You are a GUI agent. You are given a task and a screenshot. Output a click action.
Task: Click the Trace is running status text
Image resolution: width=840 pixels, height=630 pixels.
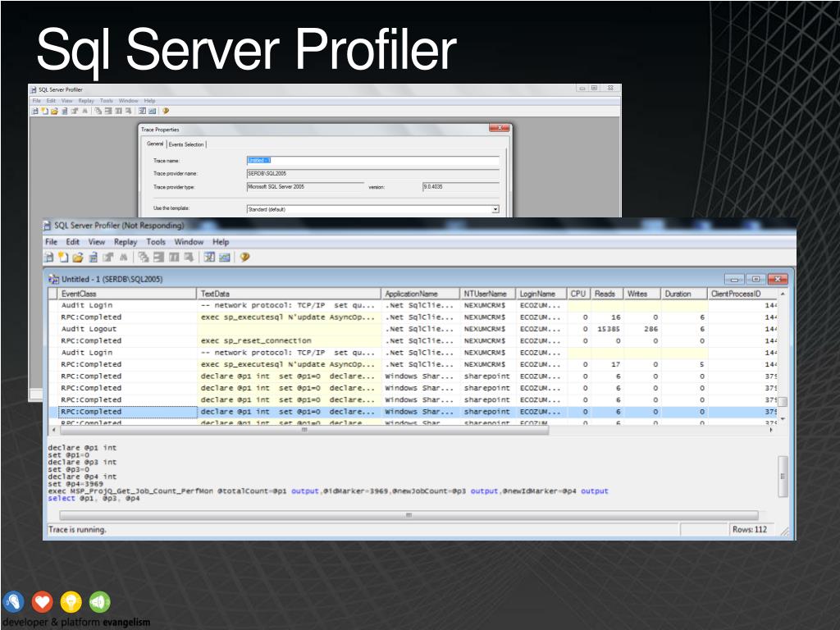pyautogui.click(x=77, y=529)
